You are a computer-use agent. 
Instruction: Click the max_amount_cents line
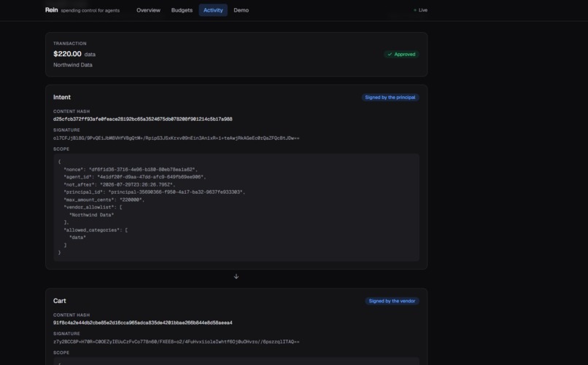(x=104, y=200)
